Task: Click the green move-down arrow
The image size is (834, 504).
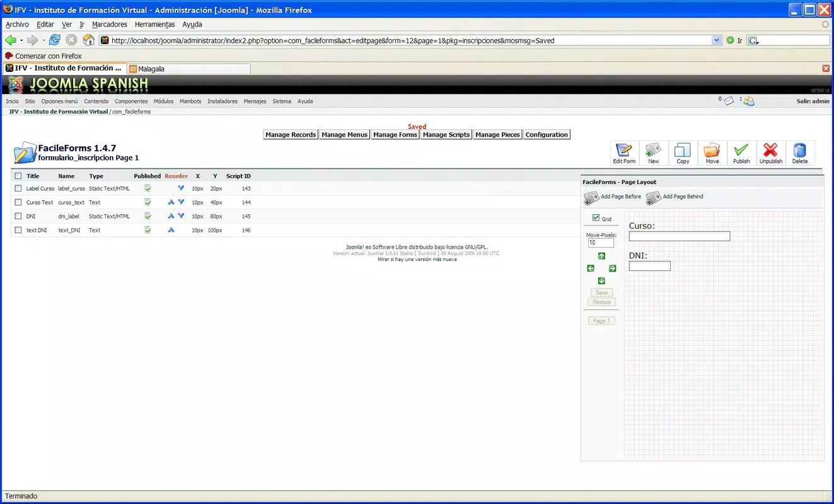Action: coord(601,281)
